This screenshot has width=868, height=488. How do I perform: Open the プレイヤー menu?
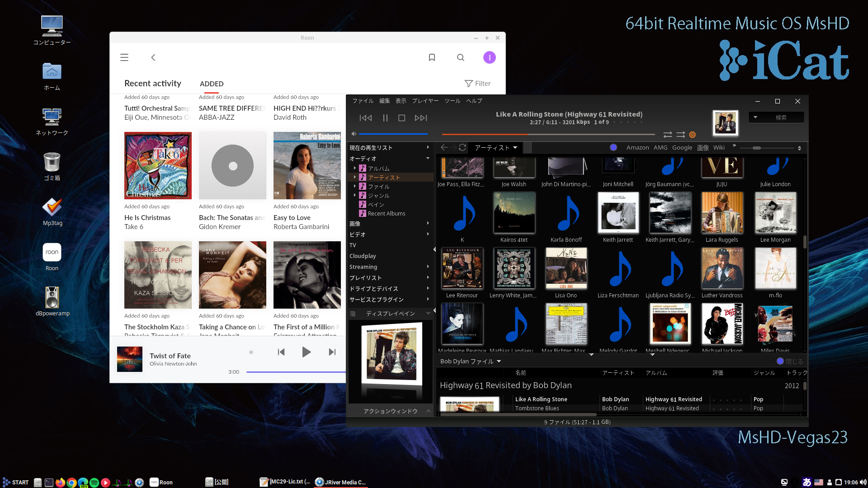(425, 101)
